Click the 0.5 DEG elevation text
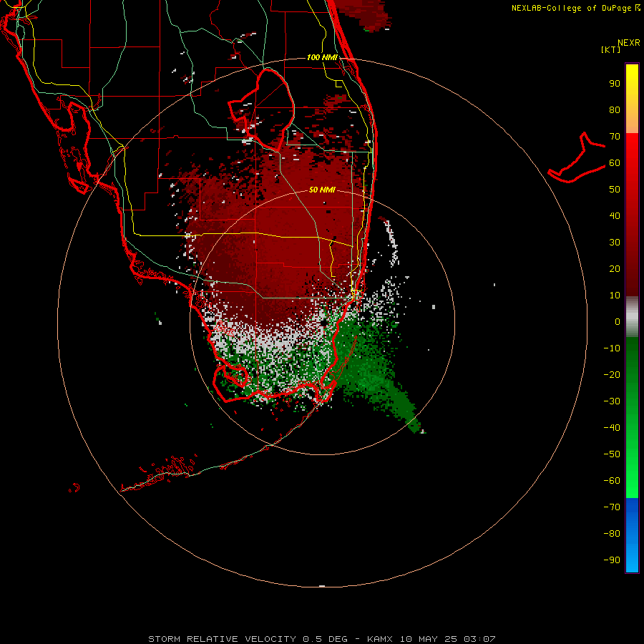Viewport: 644px width, 644px height. pyautogui.click(x=326, y=639)
